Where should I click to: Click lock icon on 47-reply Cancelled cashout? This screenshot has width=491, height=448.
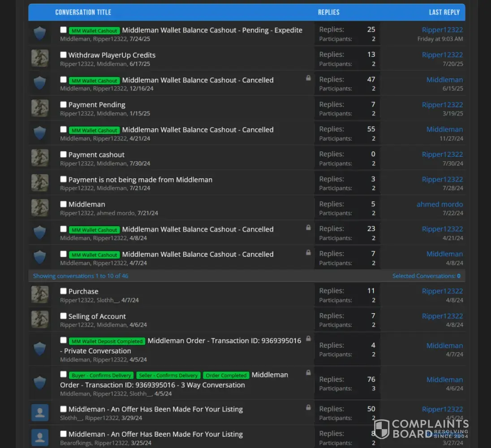[x=308, y=78]
